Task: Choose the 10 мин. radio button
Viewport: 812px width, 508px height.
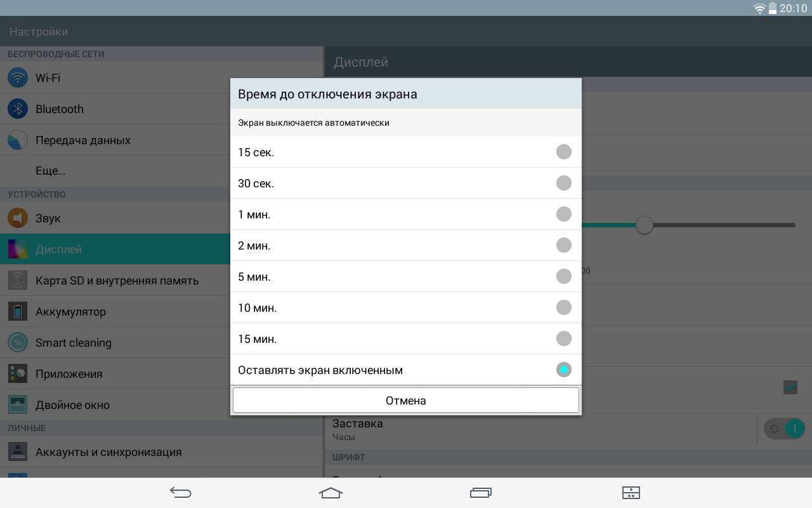Action: click(563, 308)
